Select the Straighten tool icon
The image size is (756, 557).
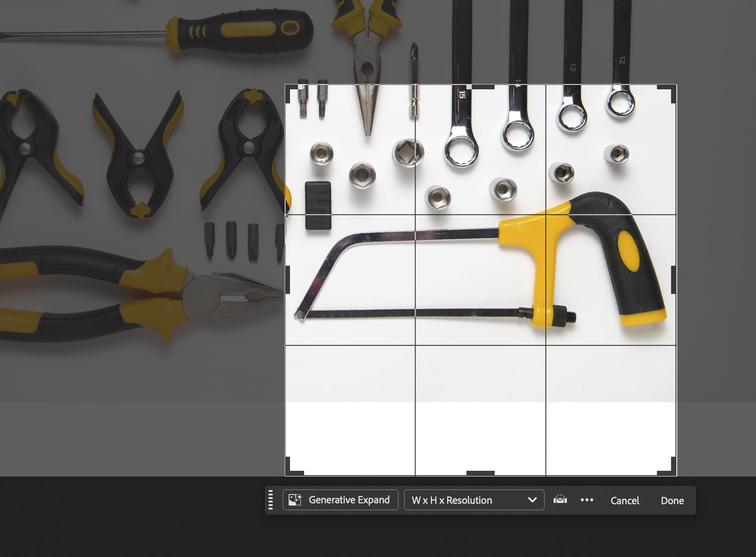coord(560,500)
